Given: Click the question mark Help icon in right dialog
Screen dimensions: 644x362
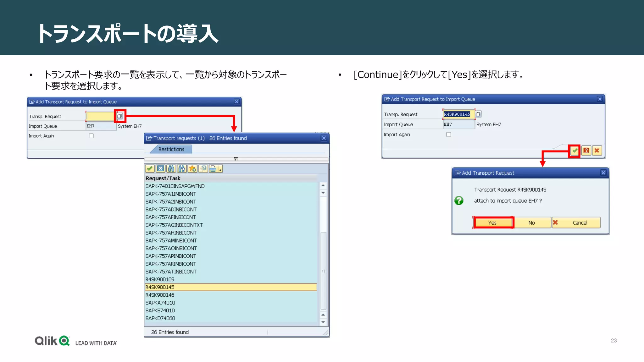Looking at the screenshot, I should click(586, 151).
